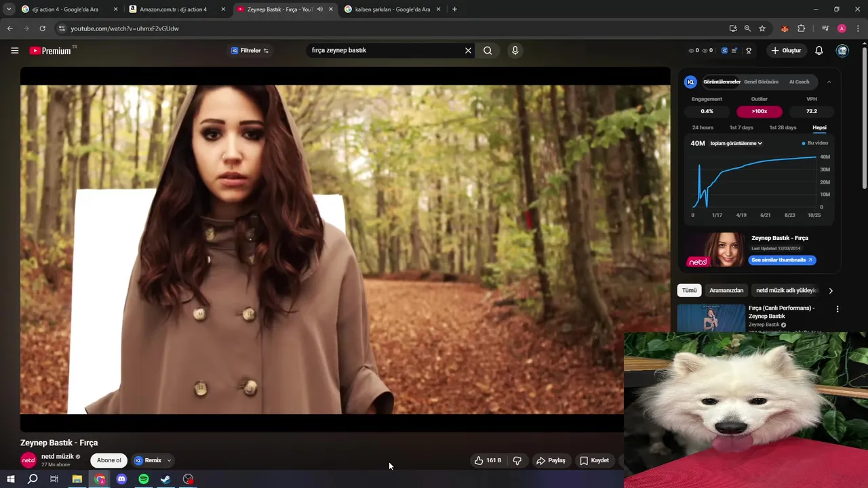
Task: Open the YouTube account avatar menu
Action: click(842, 50)
